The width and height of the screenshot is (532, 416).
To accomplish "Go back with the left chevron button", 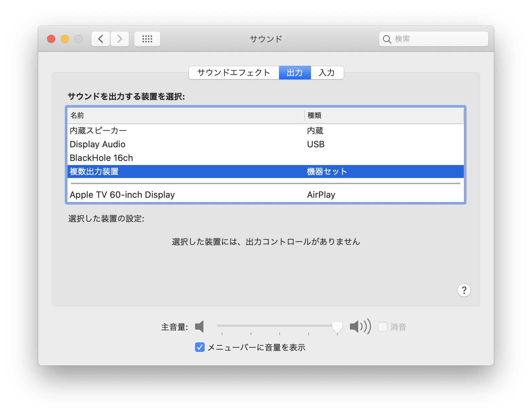I will (101, 39).
